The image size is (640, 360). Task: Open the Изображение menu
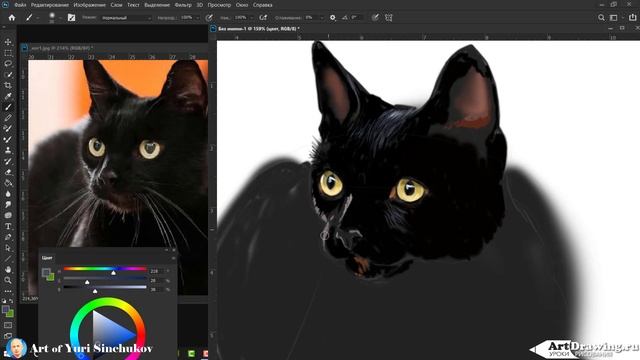(89, 5)
